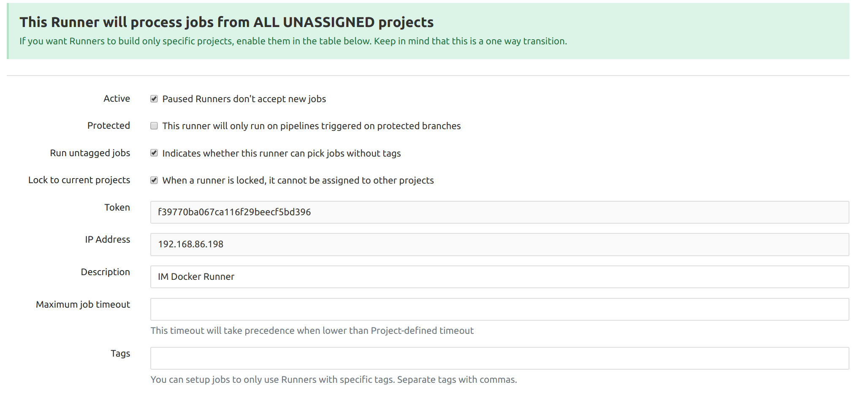Focus the Maximum job timeout input
Viewport: 868px width, 395px height.
pyautogui.click(x=499, y=309)
